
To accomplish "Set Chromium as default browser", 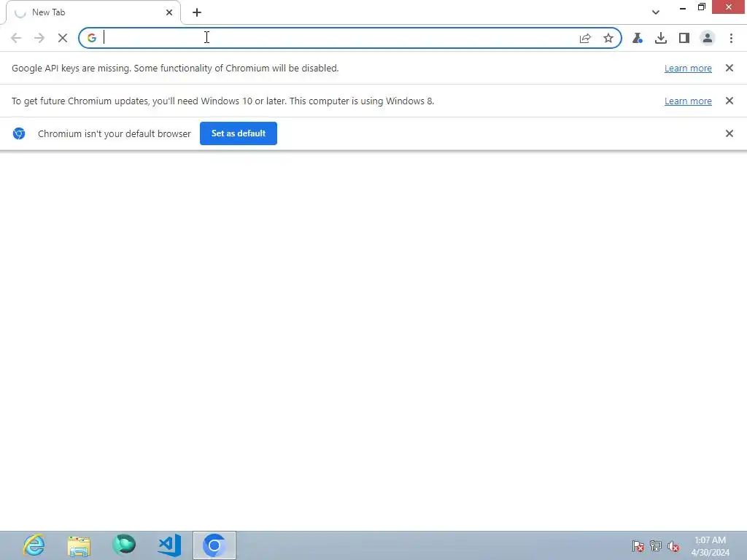I will click(239, 133).
